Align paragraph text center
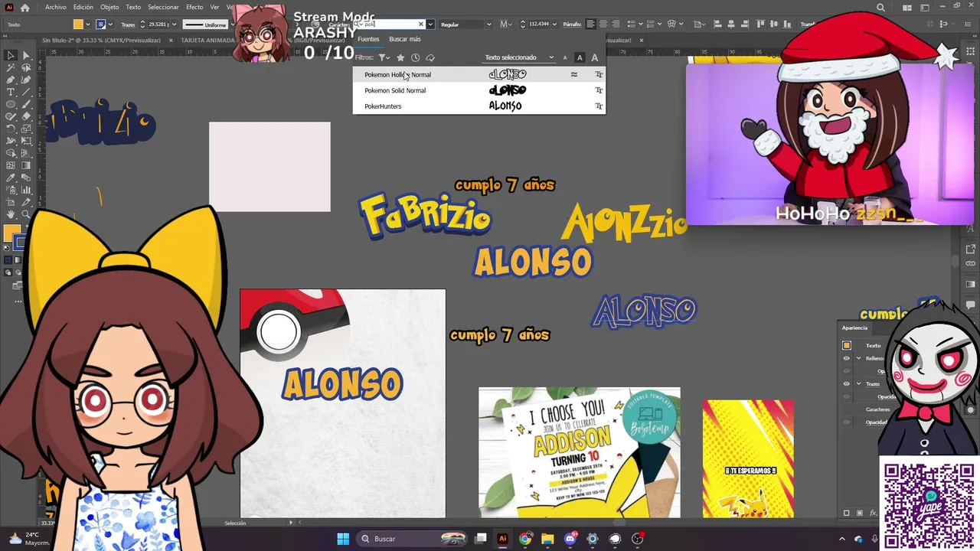This screenshot has height=551, width=980. (x=603, y=24)
